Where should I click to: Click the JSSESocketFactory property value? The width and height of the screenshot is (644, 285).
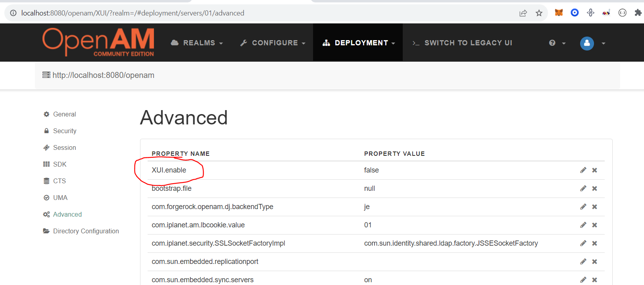(451, 243)
